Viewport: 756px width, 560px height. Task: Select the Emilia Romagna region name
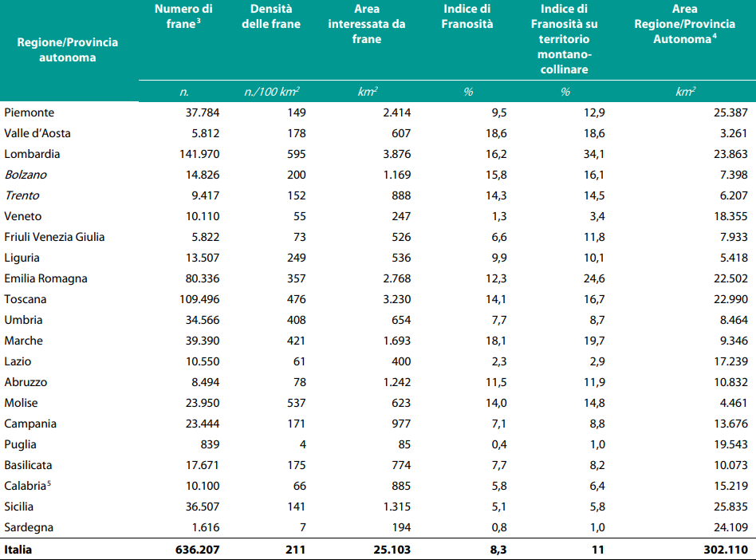45,278
